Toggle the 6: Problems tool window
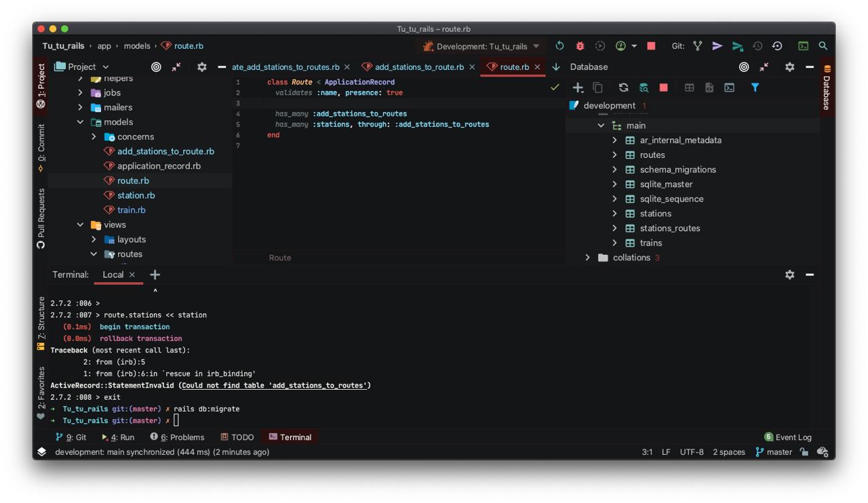Screen dimensions: 868x503 [x=177, y=437]
